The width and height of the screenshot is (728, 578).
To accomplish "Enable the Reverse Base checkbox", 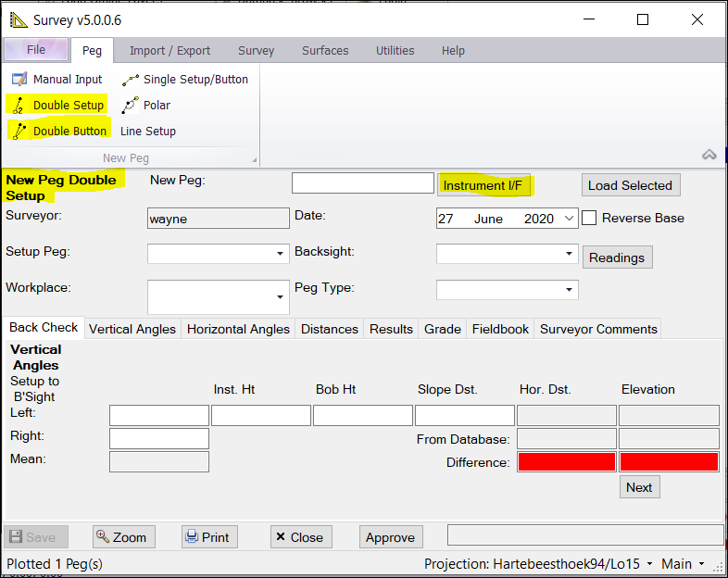I will click(x=589, y=219).
